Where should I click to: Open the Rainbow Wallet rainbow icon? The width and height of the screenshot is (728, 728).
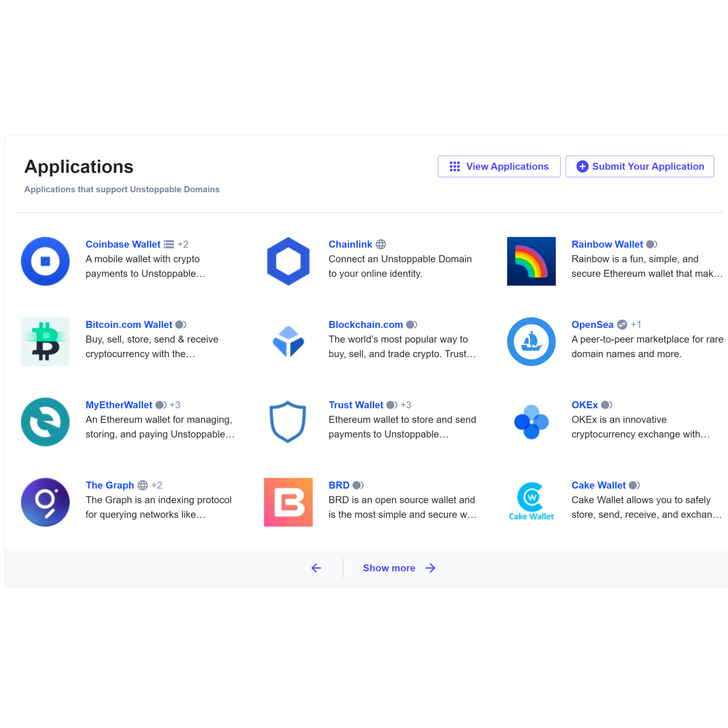pos(531,261)
